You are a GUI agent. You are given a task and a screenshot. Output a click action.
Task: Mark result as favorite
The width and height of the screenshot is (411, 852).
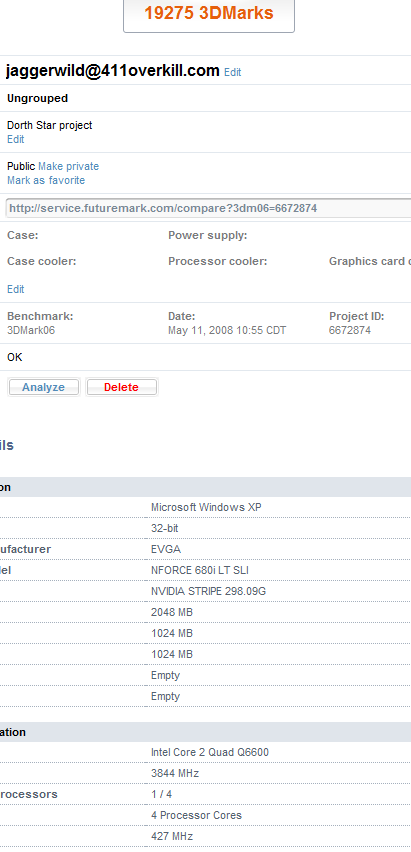point(46,180)
